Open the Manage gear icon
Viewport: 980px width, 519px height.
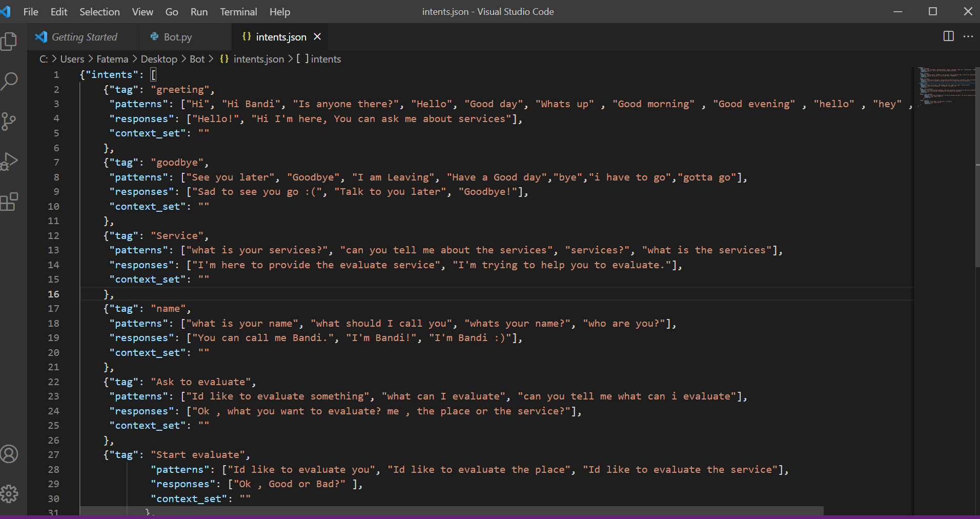pos(9,494)
